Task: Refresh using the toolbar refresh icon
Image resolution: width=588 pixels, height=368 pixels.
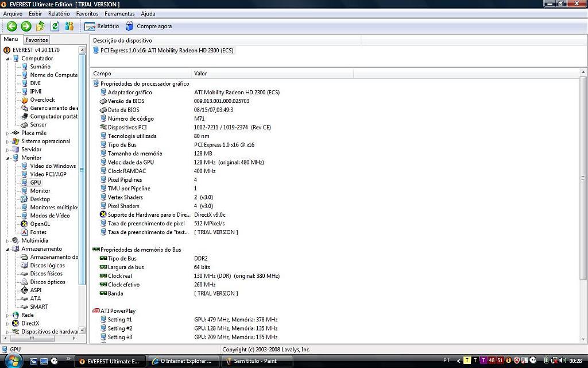Action: click(x=55, y=26)
